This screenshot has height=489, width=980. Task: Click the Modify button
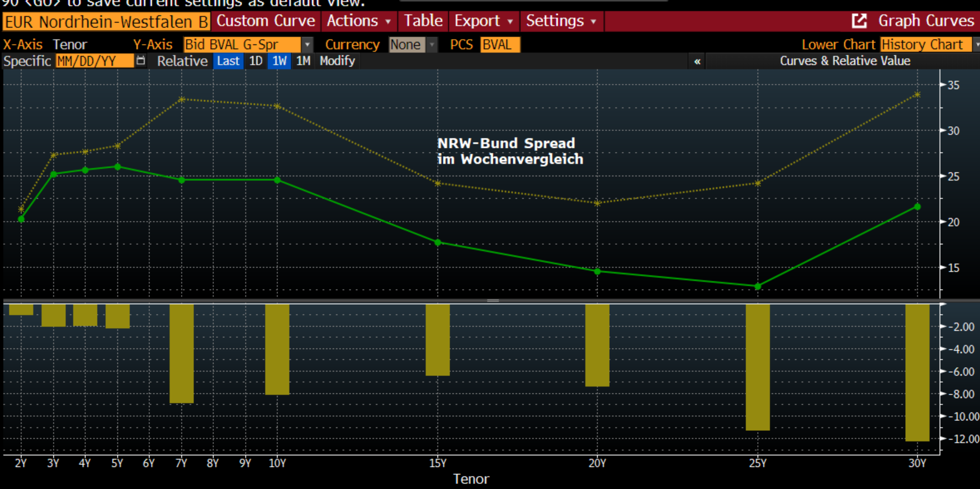pyautogui.click(x=337, y=61)
